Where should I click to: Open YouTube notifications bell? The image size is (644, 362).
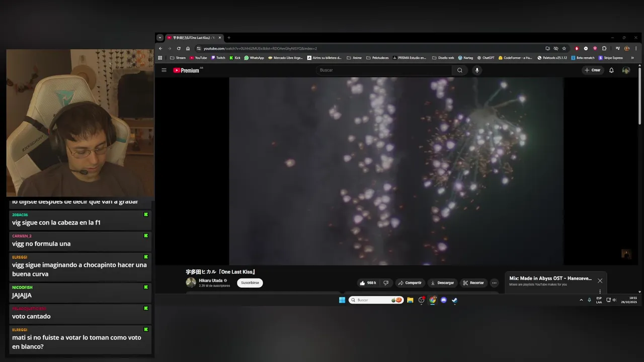(x=611, y=70)
